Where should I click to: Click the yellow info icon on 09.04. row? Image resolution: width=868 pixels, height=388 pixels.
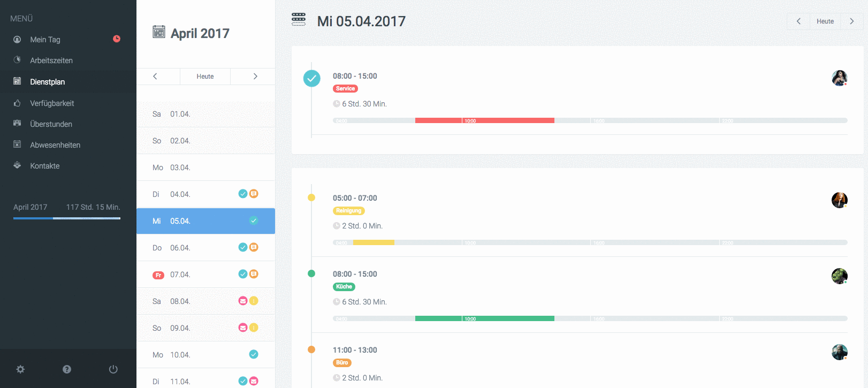pyautogui.click(x=254, y=328)
